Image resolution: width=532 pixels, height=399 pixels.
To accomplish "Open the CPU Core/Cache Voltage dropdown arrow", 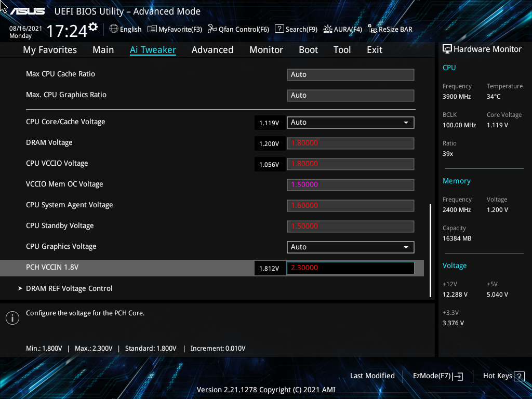I will (x=406, y=123).
